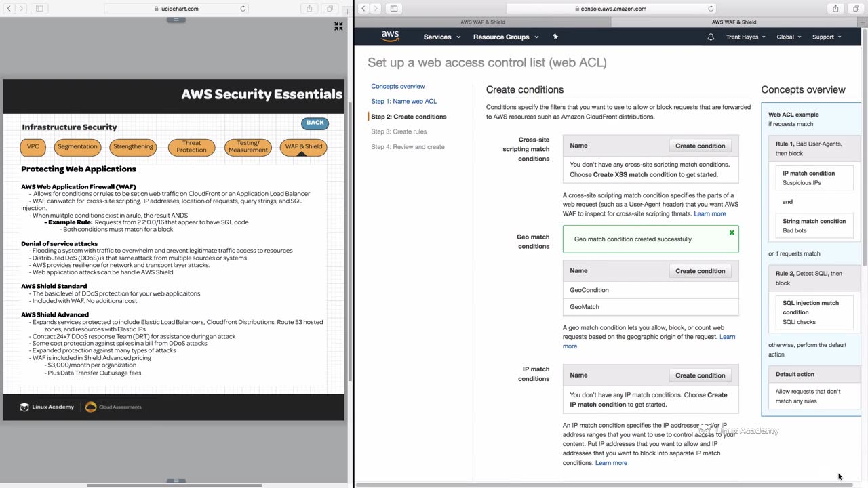Image resolution: width=868 pixels, height=488 pixels.
Task: Show tab overview in the AWS Safari window
Action: 855,9
